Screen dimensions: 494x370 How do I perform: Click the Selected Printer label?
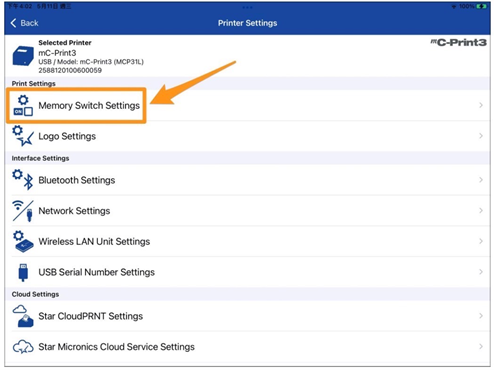tap(65, 43)
